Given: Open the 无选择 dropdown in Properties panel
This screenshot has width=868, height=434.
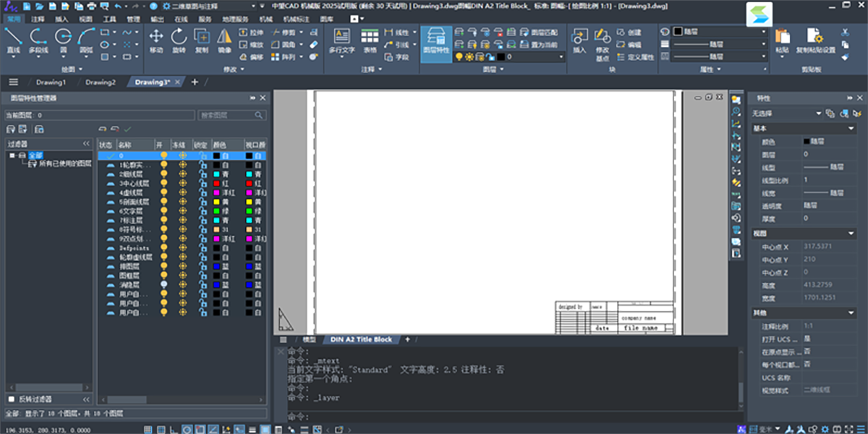Looking at the screenshot, I should click(819, 114).
